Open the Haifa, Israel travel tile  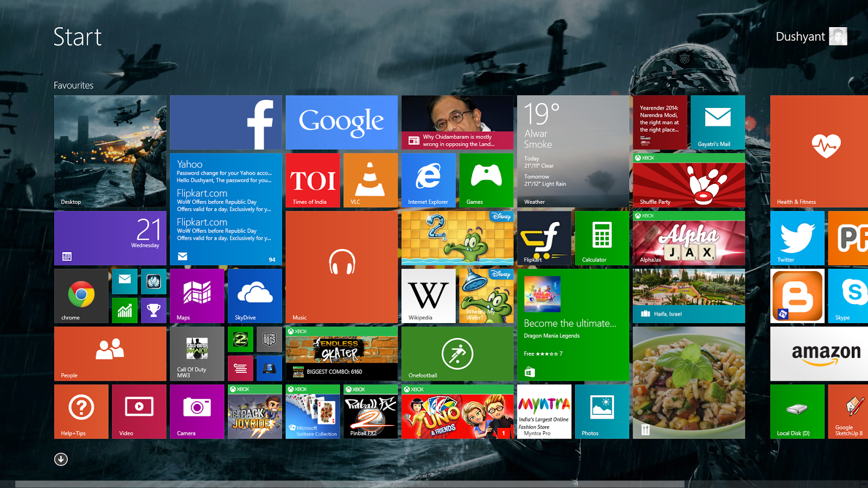point(689,296)
